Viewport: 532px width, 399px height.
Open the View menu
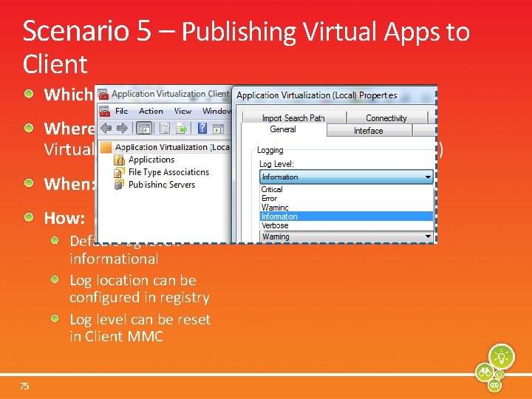coord(183,112)
